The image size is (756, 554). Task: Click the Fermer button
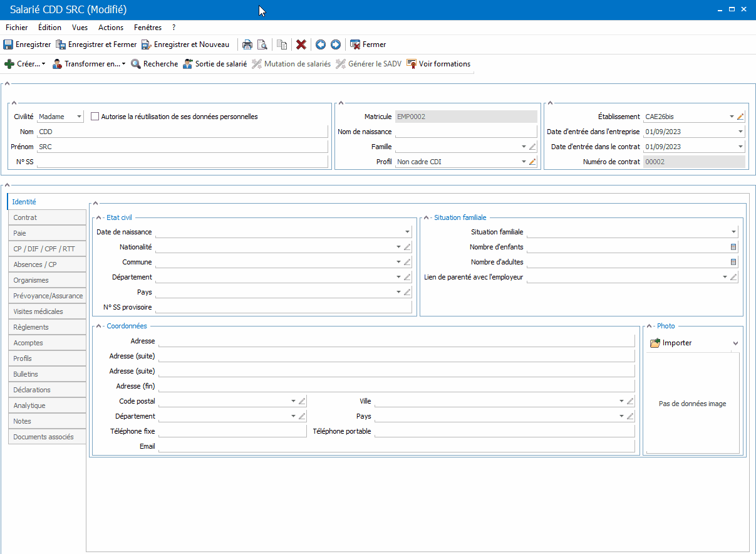(x=368, y=44)
